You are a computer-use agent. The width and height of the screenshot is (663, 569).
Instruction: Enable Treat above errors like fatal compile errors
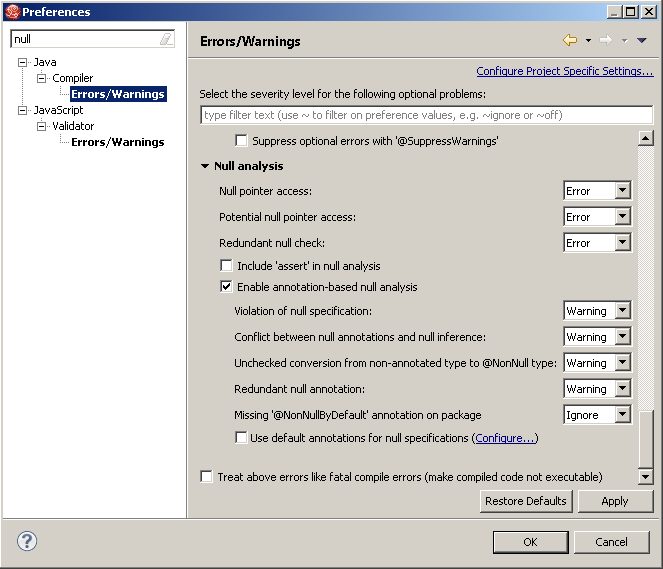(x=206, y=476)
